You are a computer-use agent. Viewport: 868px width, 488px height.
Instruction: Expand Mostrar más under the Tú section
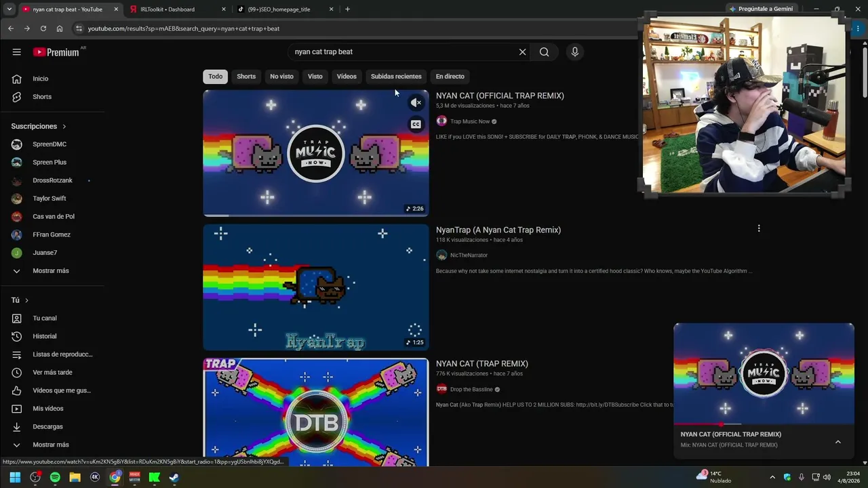pos(52,445)
